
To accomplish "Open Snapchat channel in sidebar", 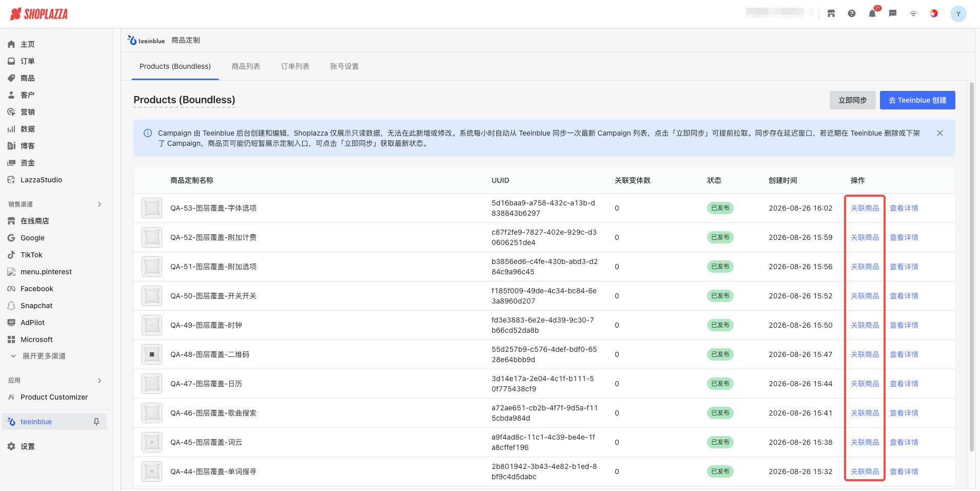I will (x=36, y=306).
